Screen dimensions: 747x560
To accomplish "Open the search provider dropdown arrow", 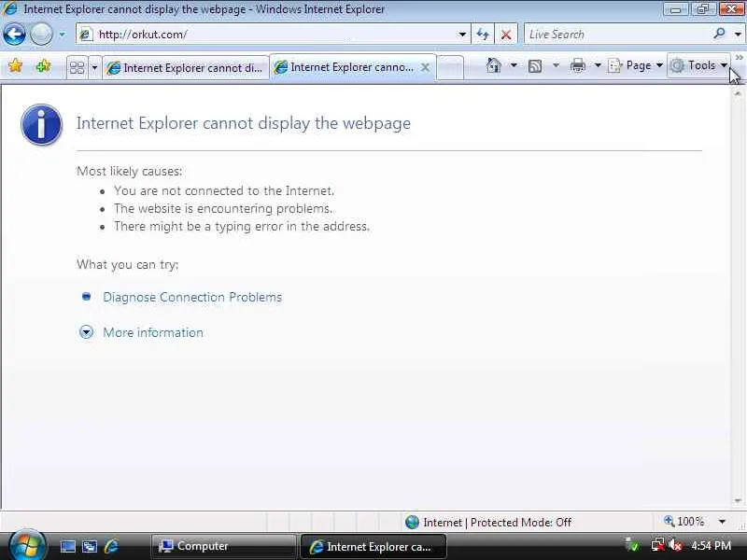I will pyautogui.click(x=738, y=35).
